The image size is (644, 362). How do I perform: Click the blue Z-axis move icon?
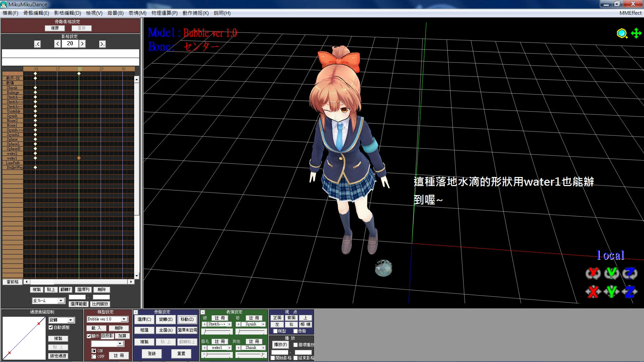click(x=630, y=292)
